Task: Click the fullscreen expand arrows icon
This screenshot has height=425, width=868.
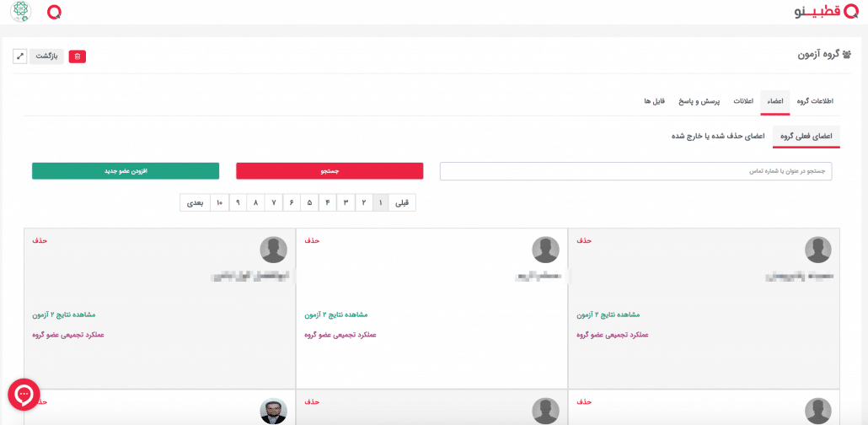Action: tap(19, 56)
